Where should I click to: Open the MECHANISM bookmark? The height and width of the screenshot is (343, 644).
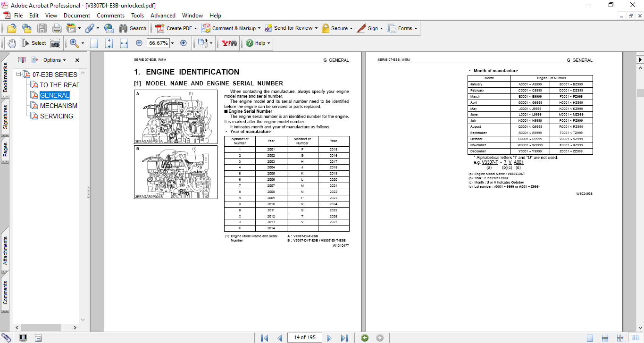point(59,106)
